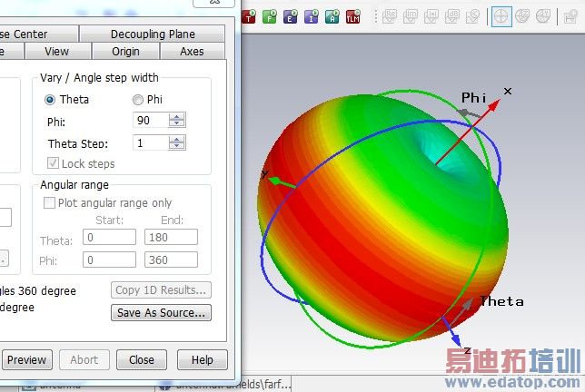Increase the Theta Step value
585x392 pixels.
(x=177, y=140)
